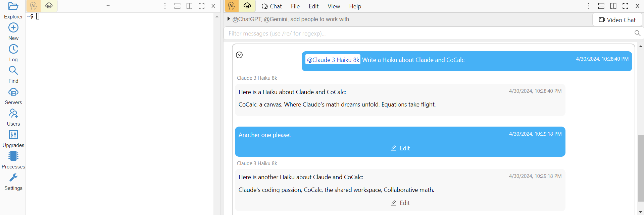
Task: Open the Find search icon
Action: pyautogui.click(x=13, y=71)
